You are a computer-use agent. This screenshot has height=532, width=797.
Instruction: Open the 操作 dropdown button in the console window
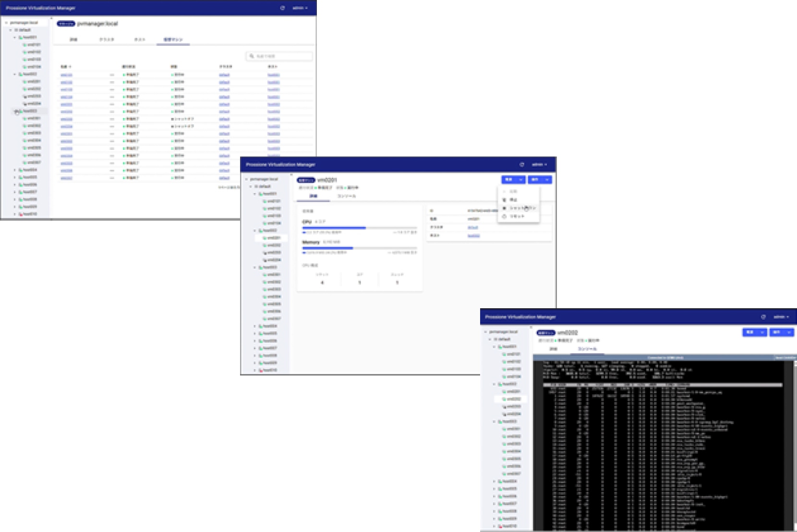(782, 332)
